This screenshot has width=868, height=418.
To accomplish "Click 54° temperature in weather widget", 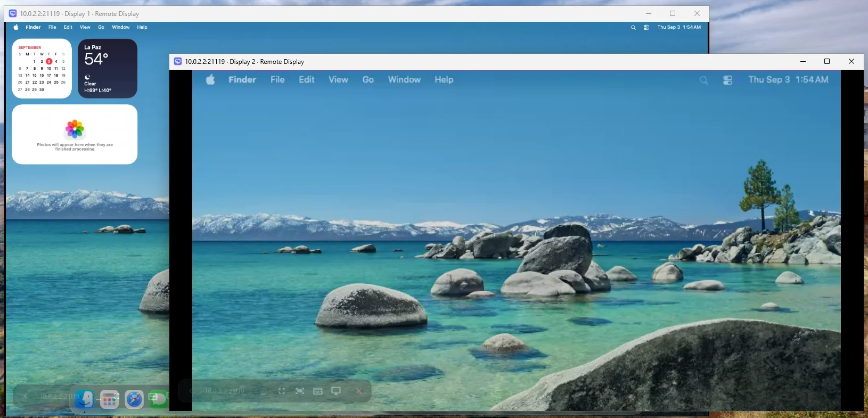I will click(96, 59).
